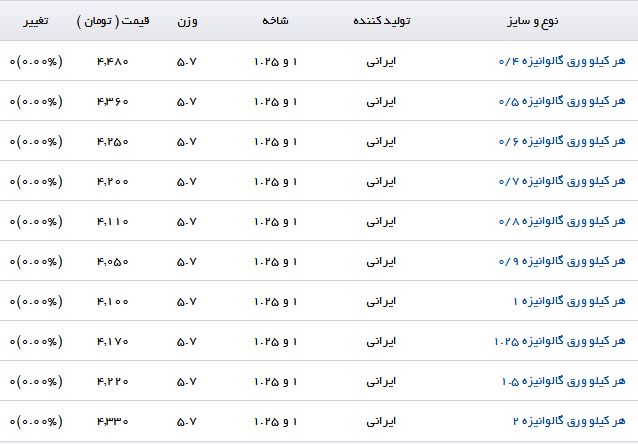Click ایرانی in the size ۲ sheet row

[x=381, y=422]
